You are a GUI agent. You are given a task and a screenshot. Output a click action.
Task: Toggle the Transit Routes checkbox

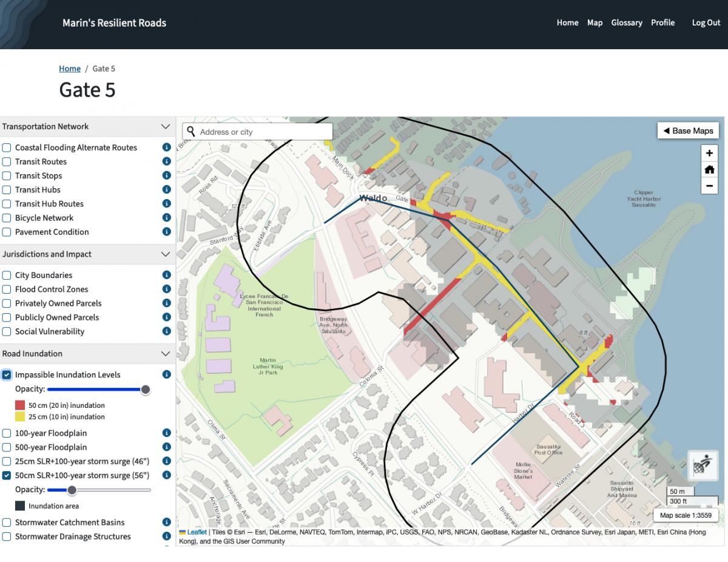[7, 161]
